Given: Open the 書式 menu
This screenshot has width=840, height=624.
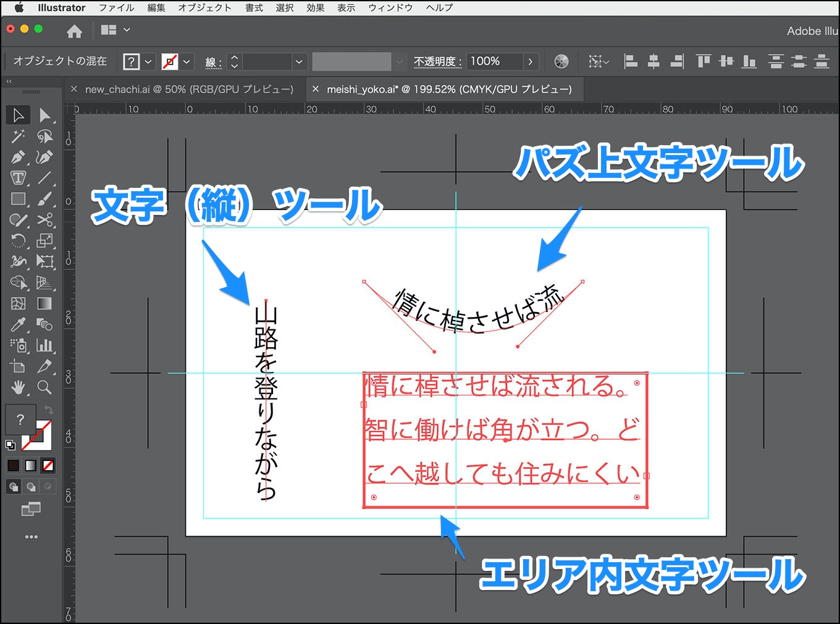Looking at the screenshot, I should (x=254, y=8).
